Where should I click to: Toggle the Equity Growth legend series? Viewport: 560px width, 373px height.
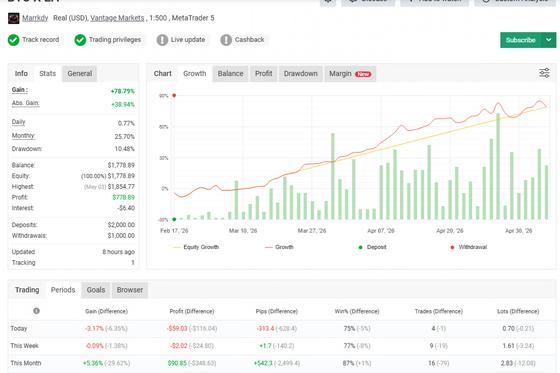pos(195,247)
